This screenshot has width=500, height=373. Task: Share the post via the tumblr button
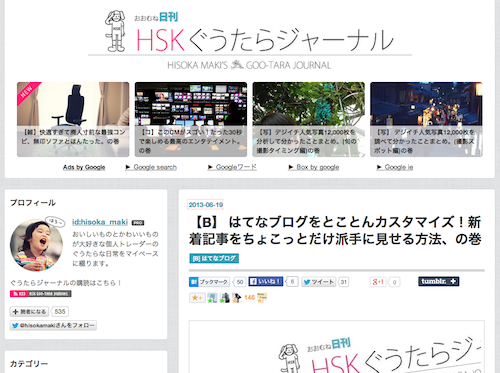(x=439, y=281)
